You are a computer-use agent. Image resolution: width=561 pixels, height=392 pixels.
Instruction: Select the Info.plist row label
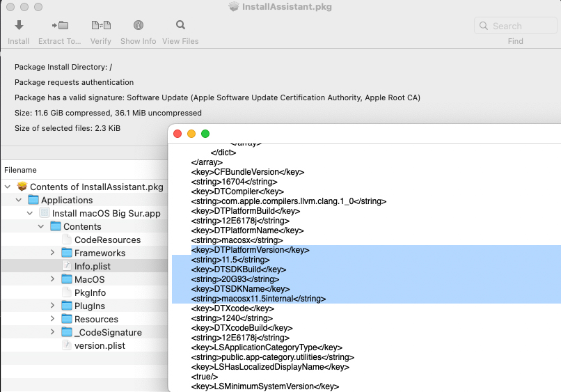pos(93,266)
